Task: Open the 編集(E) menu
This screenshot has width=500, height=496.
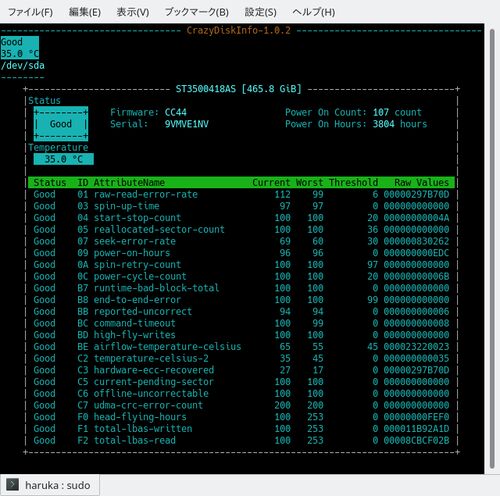Action: click(85, 12)
